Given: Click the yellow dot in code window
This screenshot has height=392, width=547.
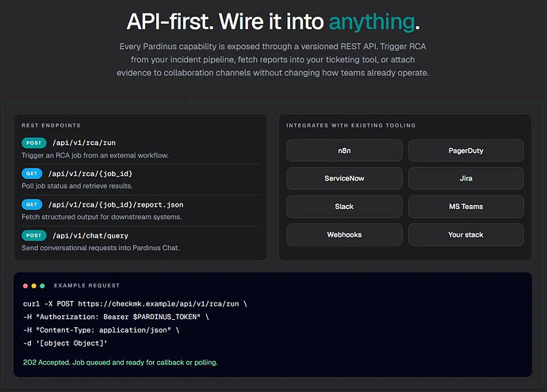Looking at the screenshot, I should tap(34, 286).
